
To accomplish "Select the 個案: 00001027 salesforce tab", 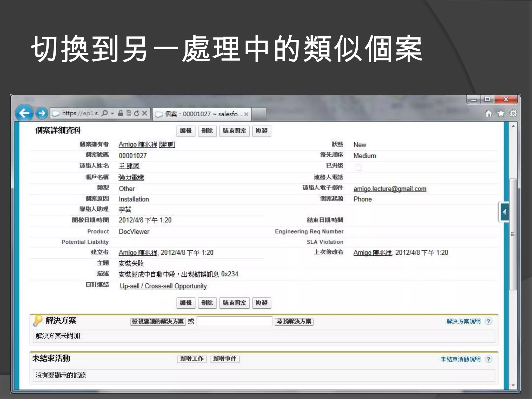I will (x=202, y=114).
